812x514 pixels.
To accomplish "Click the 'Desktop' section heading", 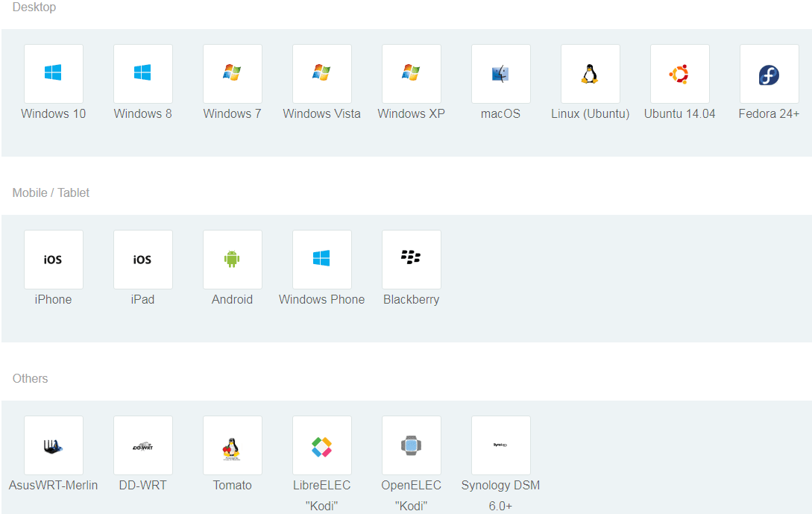I will (x=34, y=7).
